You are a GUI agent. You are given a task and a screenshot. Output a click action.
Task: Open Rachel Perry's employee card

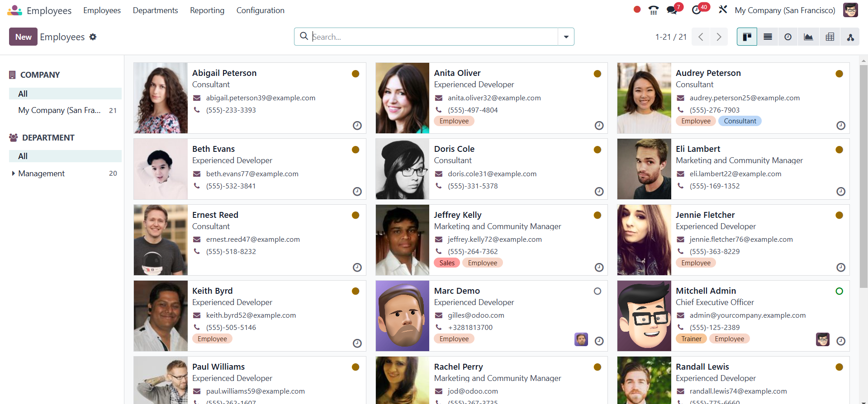(x=491, y=380)
